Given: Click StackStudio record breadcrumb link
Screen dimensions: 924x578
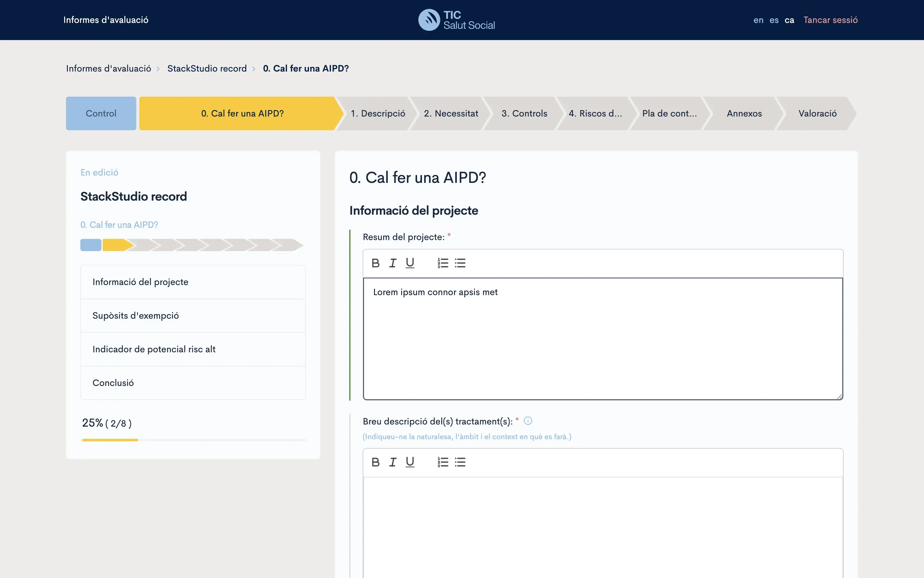Looking at the screenshot, I should (207, 69).
